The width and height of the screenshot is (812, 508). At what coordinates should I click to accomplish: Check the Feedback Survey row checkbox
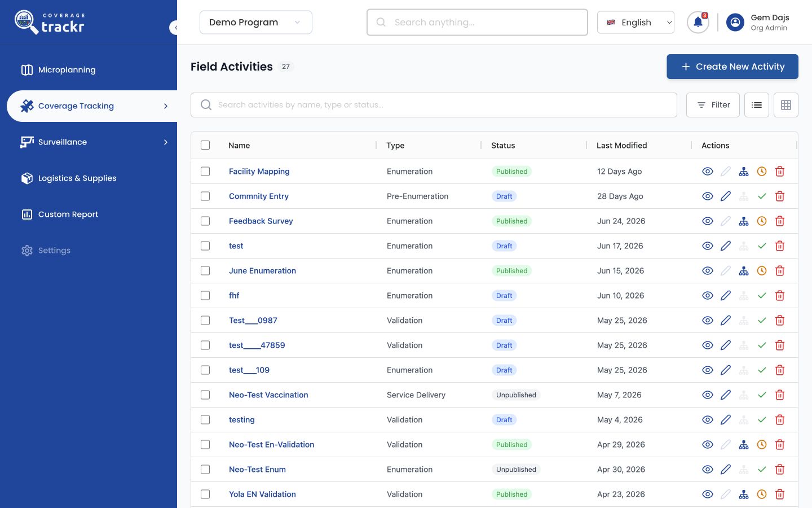[x=205, y=221]
